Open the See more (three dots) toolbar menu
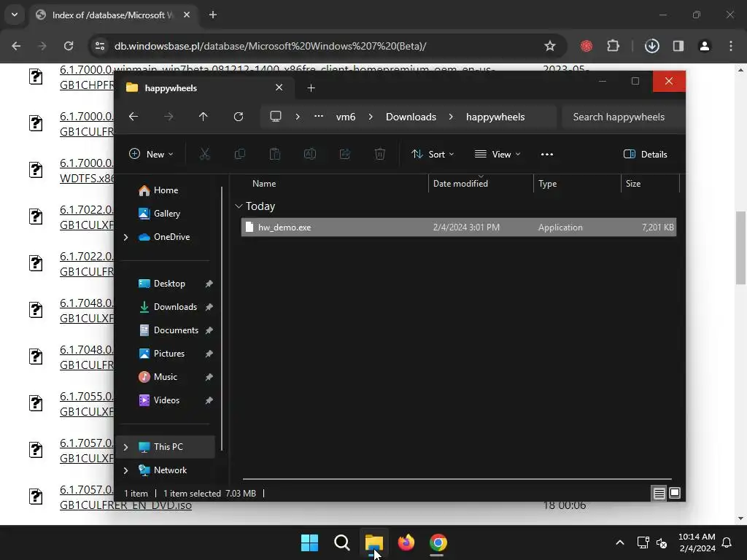This screenshot has width=747, height=560. pyautogui.click(x=547, y=154)
